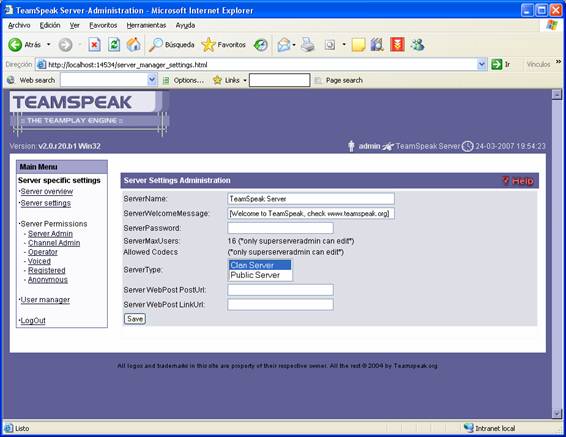
Task: Click the Research books icon
Action: pyautogui.click(x=377, y=45)
